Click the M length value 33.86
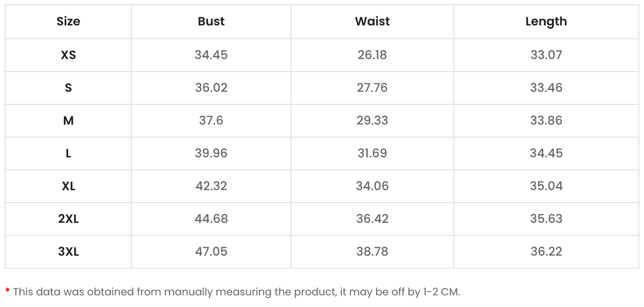 (546, 120)
